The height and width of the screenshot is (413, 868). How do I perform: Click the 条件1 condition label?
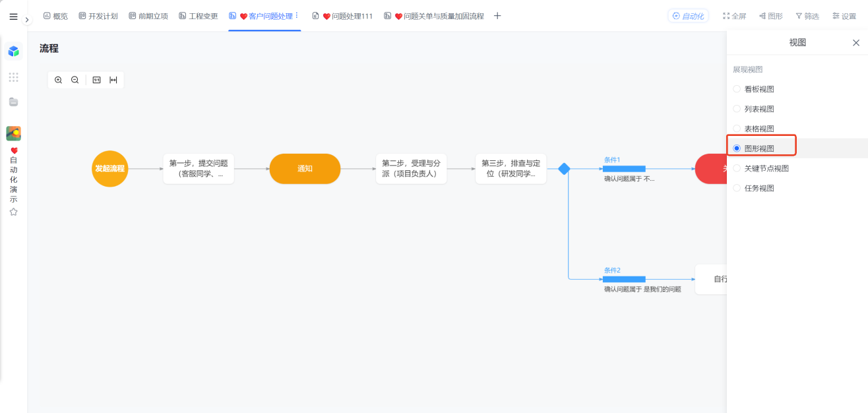tap(612, 160)
